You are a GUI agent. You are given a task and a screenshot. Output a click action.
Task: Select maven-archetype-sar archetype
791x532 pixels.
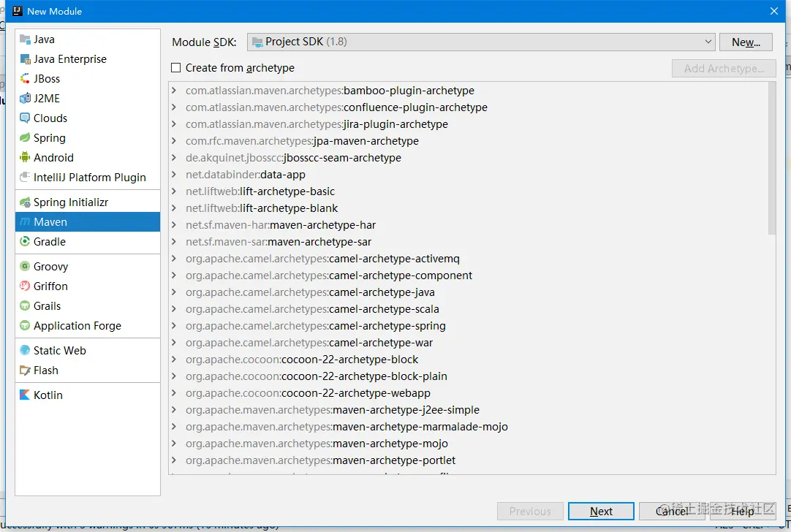[x=278, y=242]
